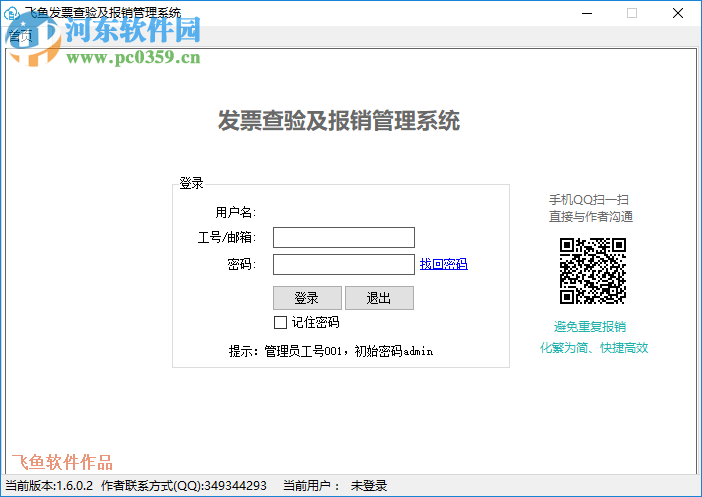Click the 手机QQ扫一扫 text

coord(589,200)
